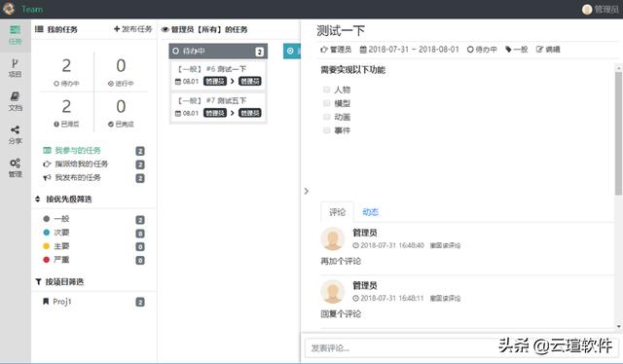
Task: Toggle the 按优先级筛选 sort expander
Action: pos(38,200)
